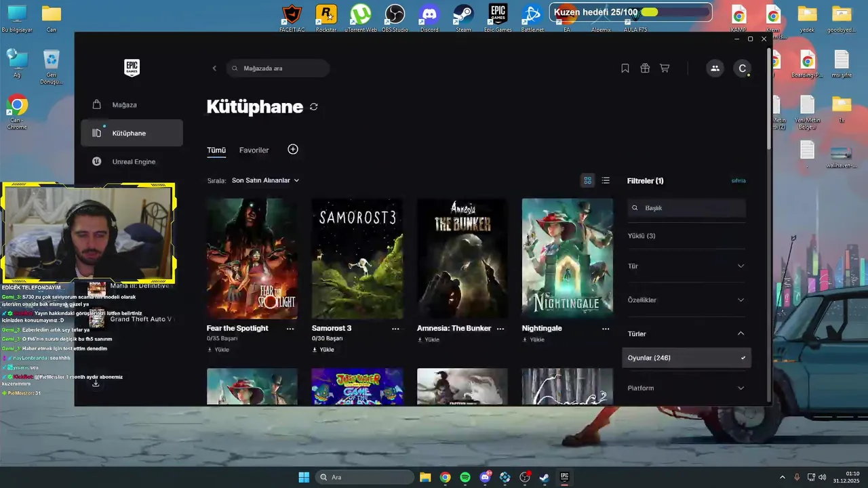Viewport: 868px width, 488px height.
Task: Open Epic Games from the taskbar
Action: (x=564, y=477)
